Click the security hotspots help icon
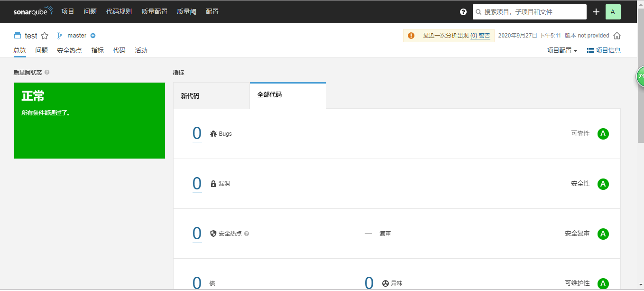The height and width of the screenshot is (291, 644). [x=247, y=234]
